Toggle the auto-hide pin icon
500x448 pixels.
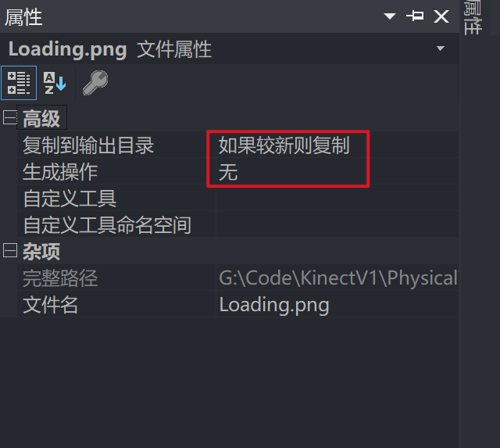(x=415, y=16)
